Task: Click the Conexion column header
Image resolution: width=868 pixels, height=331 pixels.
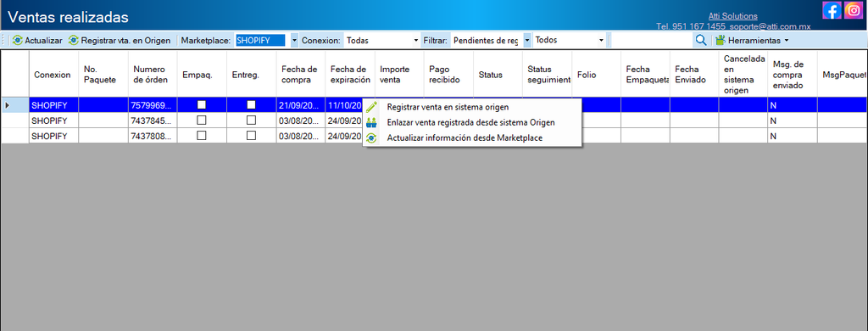Action: 53,75
